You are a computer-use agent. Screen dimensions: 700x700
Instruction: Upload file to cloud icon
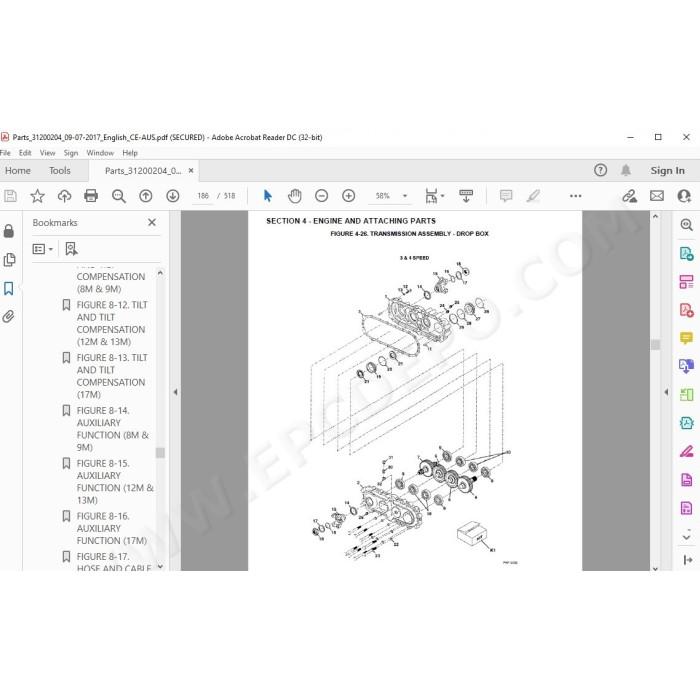point(64,196)
